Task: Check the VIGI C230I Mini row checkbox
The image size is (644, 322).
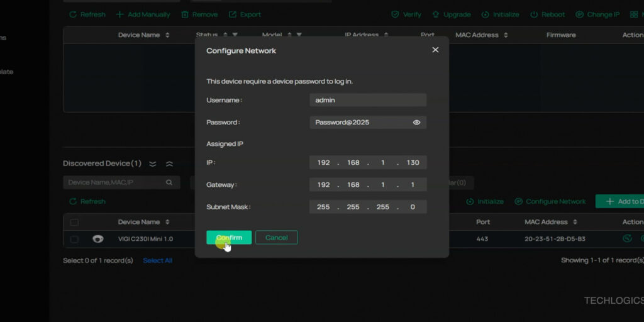Action: (x=75, y=239)
